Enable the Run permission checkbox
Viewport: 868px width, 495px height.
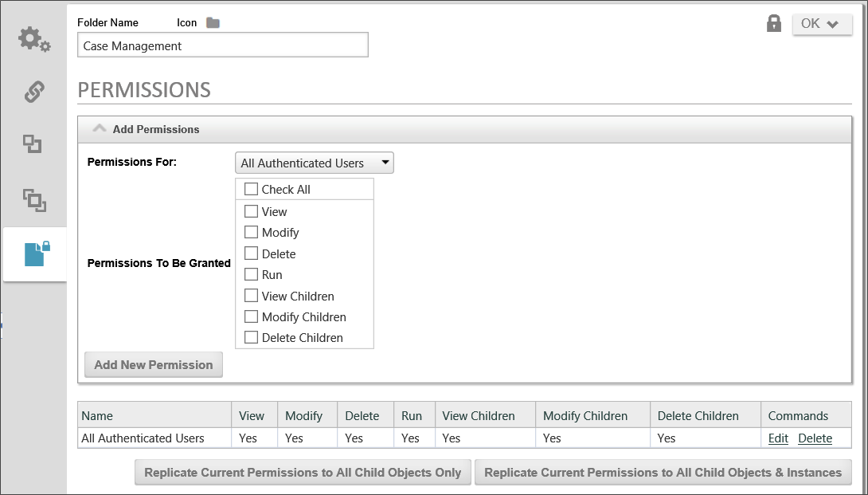(x=251, y=275)
